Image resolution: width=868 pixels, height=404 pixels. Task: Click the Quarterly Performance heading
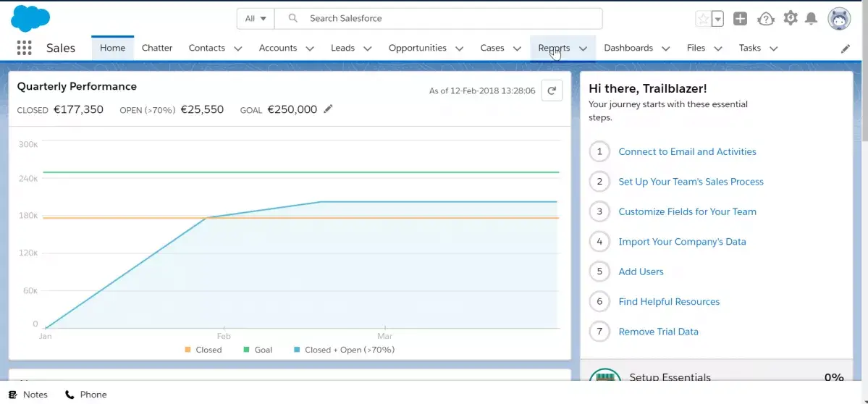click(x=77, y=86)
